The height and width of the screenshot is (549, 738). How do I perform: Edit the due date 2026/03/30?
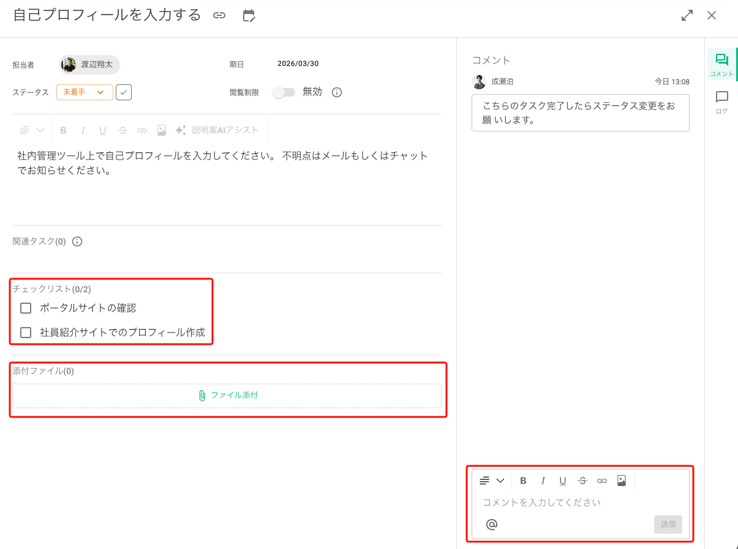[298, 64]
